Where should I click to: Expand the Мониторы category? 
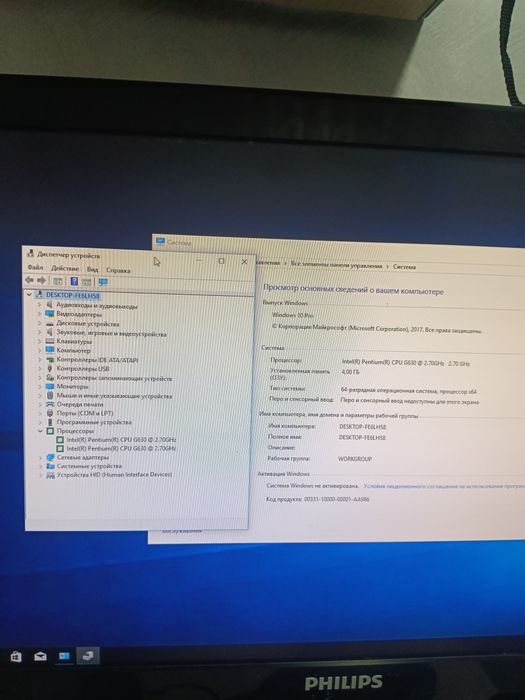click(39, 386)
